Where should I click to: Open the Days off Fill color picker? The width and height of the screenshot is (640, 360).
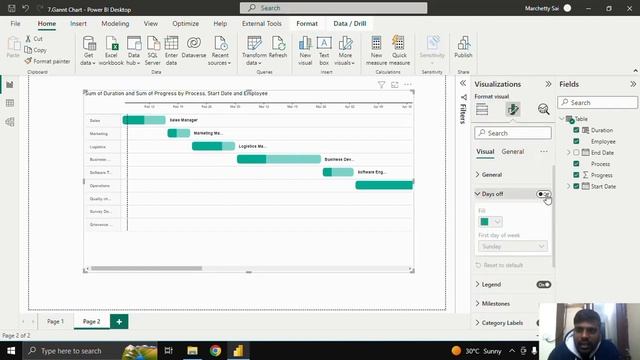[x=490, y=222]
